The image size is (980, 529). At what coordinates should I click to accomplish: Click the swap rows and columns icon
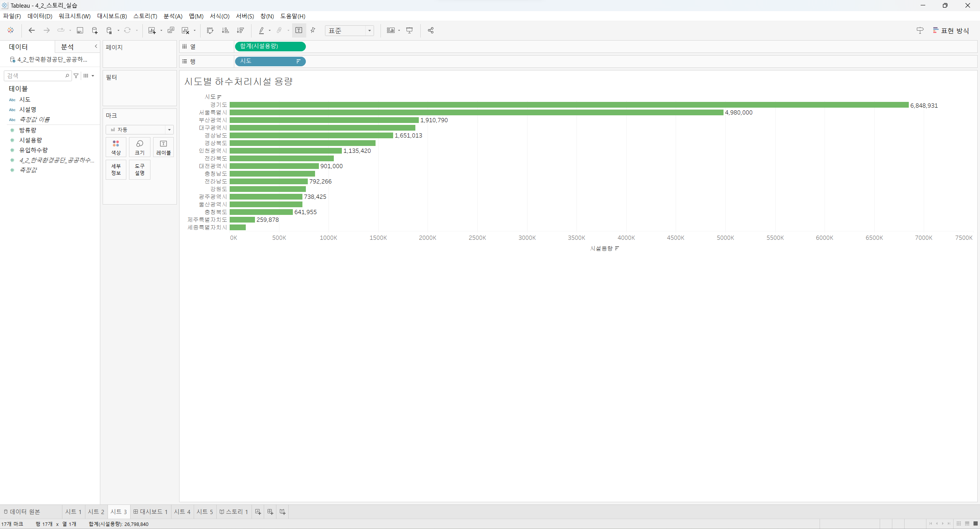[x=210, y=30]
